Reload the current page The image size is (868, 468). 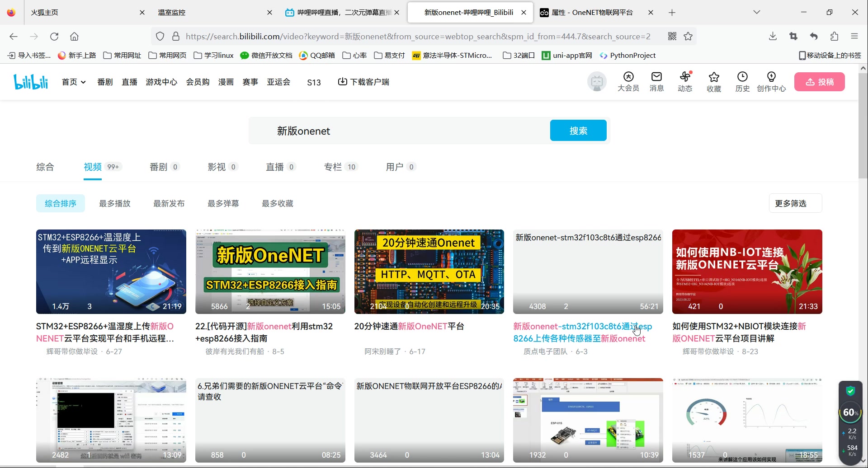tap(54, 37)
